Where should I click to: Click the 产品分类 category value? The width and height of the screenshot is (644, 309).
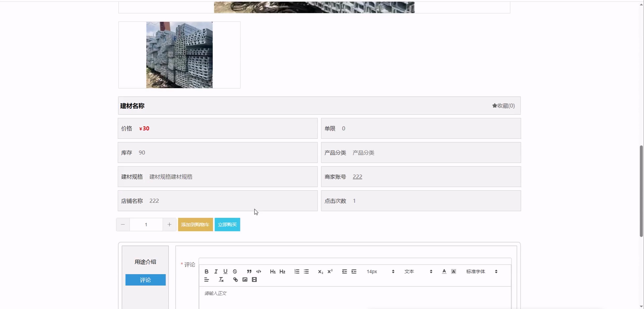[363, 152]
